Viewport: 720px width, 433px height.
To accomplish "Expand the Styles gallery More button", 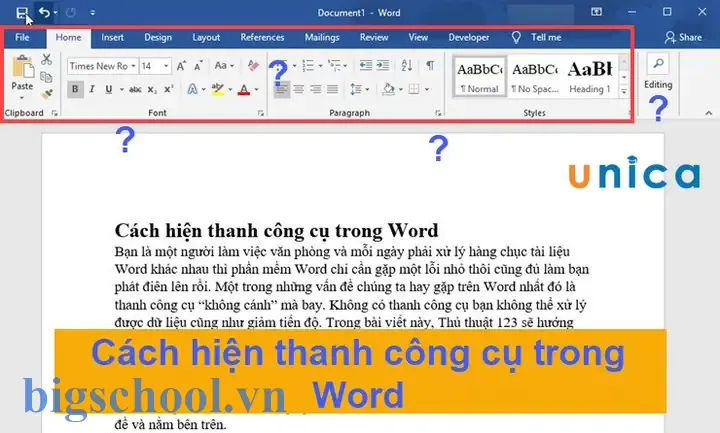I will pos(624,91).
